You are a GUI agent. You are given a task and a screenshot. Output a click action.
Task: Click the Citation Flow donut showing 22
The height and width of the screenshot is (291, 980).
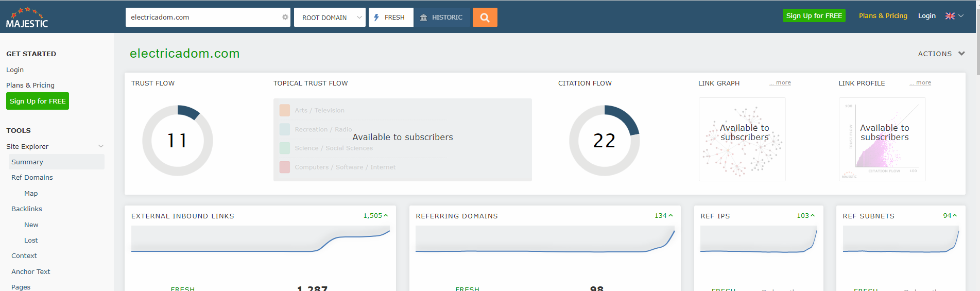tap(605, 141)
